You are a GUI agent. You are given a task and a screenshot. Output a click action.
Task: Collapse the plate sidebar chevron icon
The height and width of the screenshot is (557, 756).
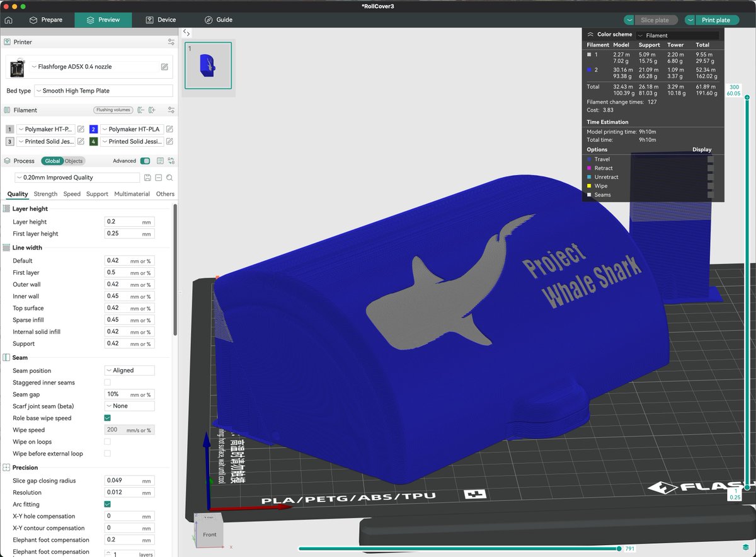click(x=186, y=32)
